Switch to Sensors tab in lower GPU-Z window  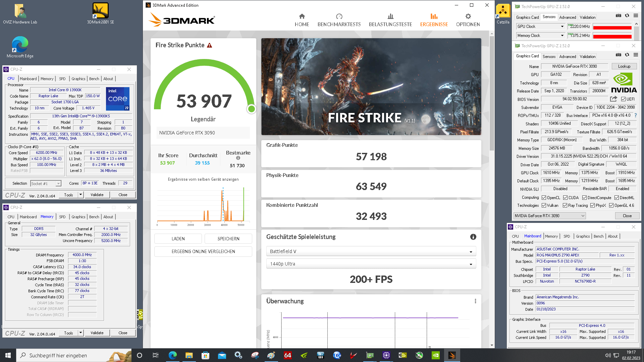549,57
